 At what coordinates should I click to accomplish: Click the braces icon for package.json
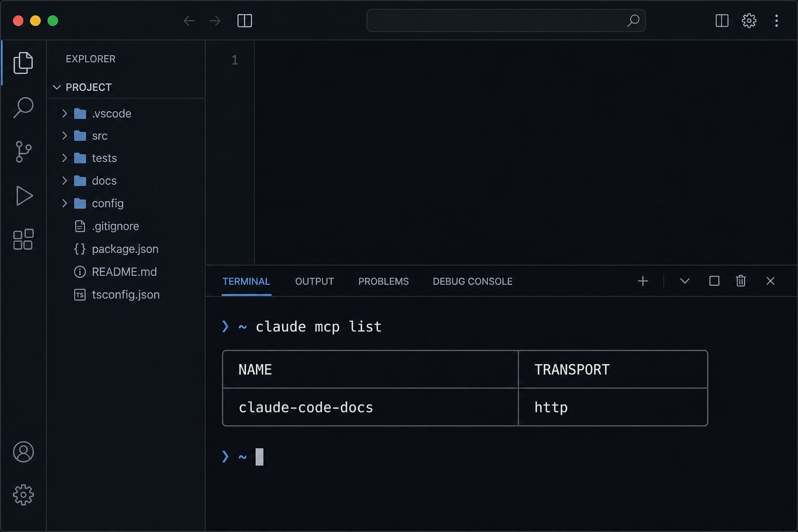coord(80,249)
